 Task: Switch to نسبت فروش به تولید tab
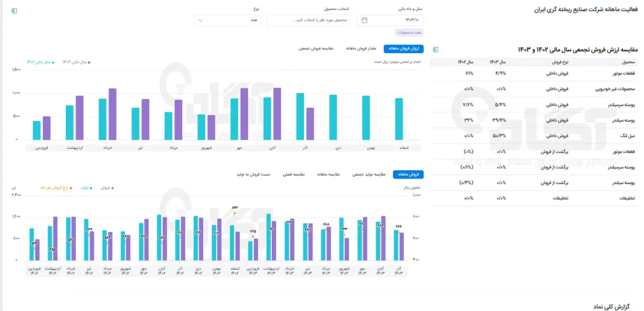pos(254,175)
